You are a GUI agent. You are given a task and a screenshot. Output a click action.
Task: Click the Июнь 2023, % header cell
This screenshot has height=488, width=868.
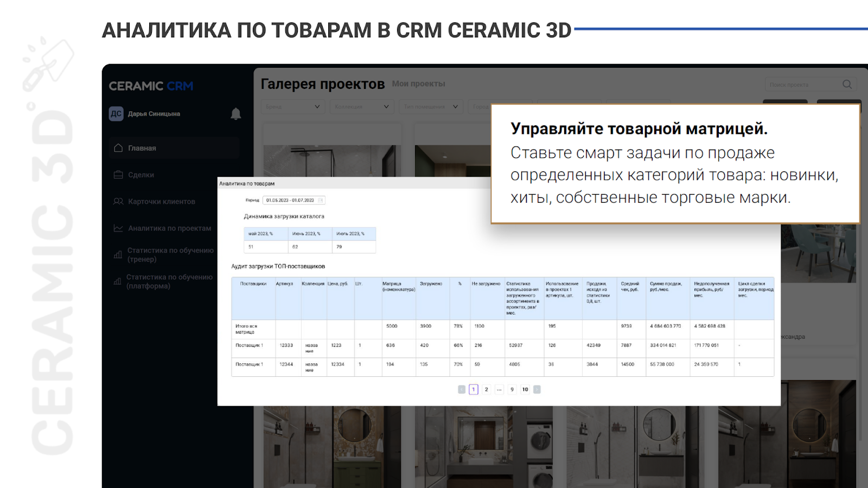coord(310,234)
